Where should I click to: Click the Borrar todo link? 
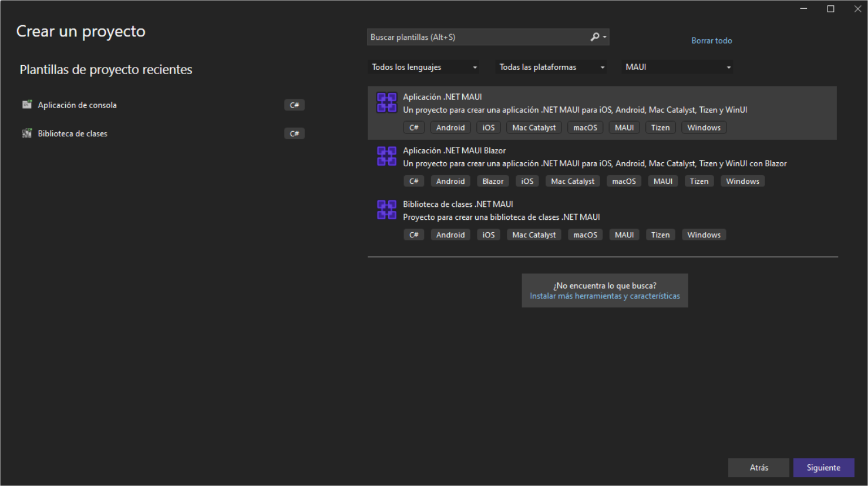pyautogui.click(x=712, y=41)
